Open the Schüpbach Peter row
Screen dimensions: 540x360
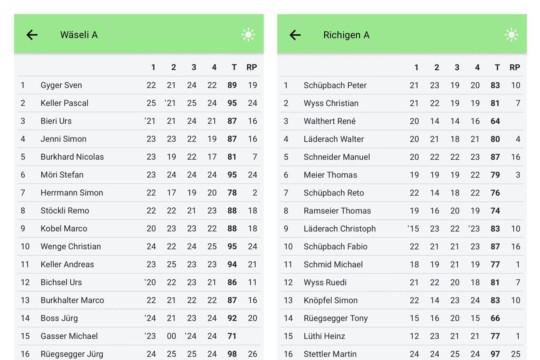(402, 85)
